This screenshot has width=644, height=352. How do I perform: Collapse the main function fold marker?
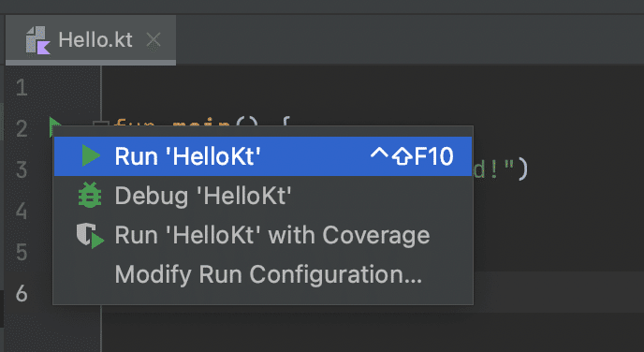tap(99, 124)
